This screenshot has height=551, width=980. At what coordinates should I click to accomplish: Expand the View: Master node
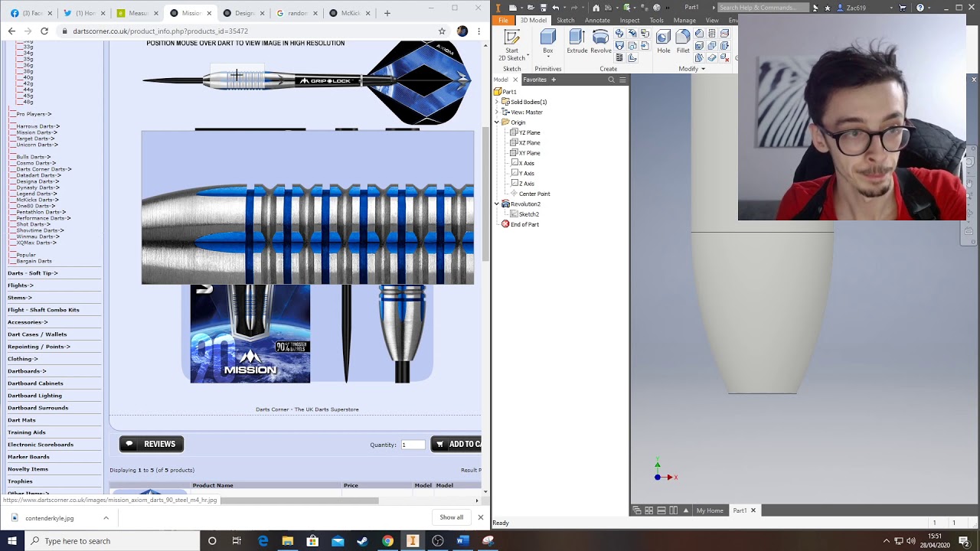pyautogui.click(x=496, y=112)
